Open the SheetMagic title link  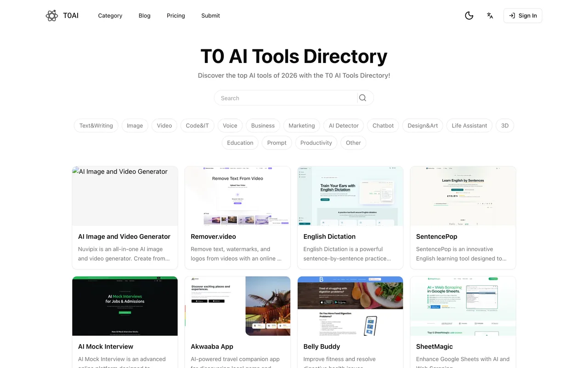click(435, 346)
